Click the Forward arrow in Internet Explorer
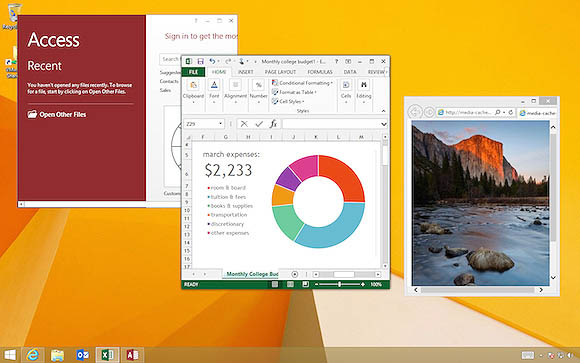 point(429,112)
